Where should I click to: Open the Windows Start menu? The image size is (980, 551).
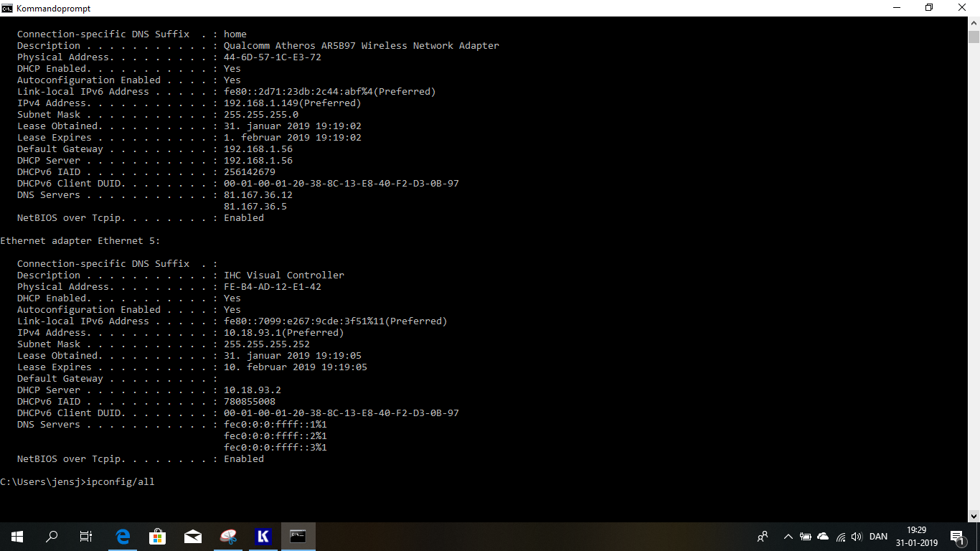click(17, 537)
